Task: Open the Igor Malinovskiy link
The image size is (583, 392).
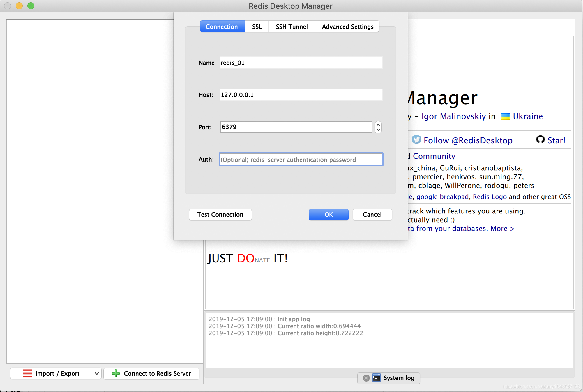Action: [x=453, y=116]
